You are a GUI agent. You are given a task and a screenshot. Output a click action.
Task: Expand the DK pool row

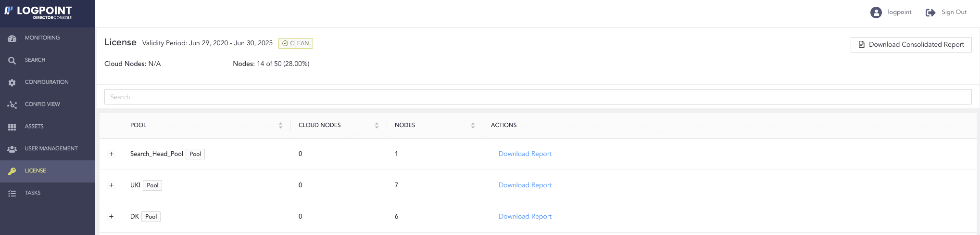click(111, 217)
